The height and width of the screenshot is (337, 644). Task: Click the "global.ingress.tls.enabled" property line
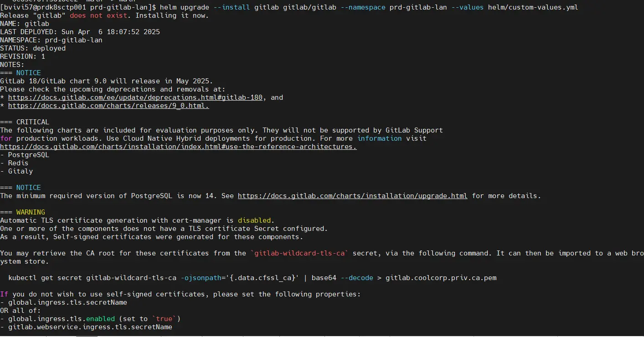pos(90,319)
